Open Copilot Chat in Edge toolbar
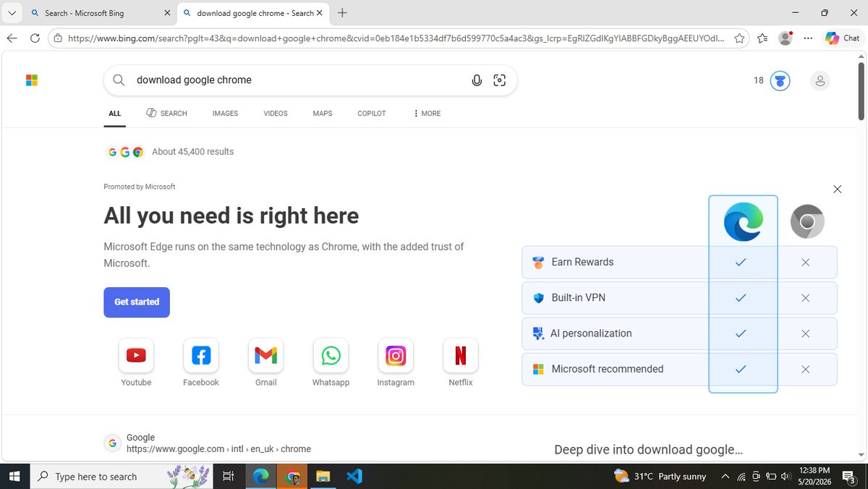Image resolution: width=868 pixels, height=489 pixels. [843, 38]
